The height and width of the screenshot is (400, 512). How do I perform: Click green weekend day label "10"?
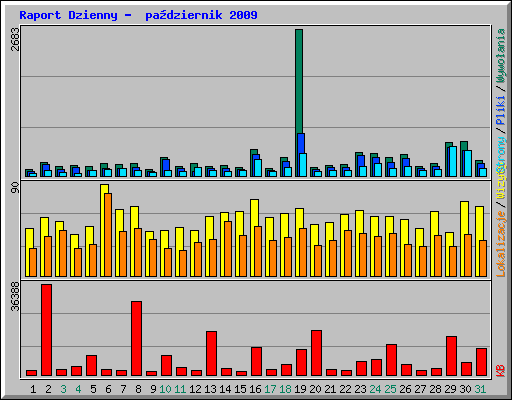[x=165, y=389]
